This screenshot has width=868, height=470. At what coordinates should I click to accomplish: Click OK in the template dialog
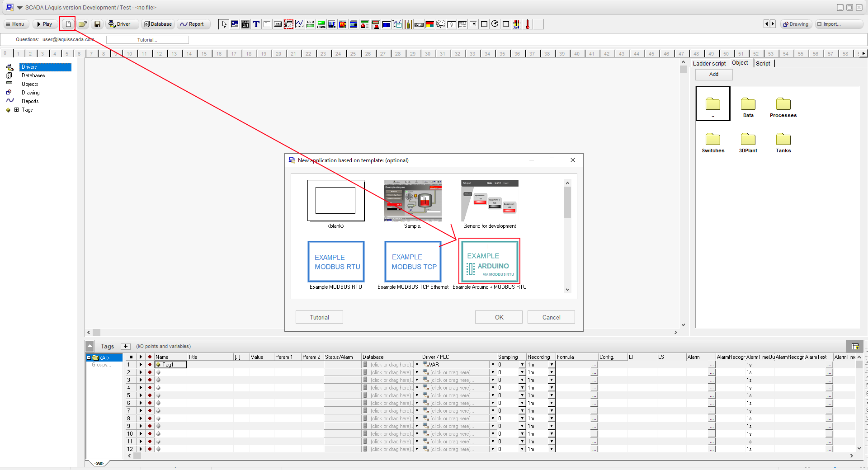(x=499, y=317)
